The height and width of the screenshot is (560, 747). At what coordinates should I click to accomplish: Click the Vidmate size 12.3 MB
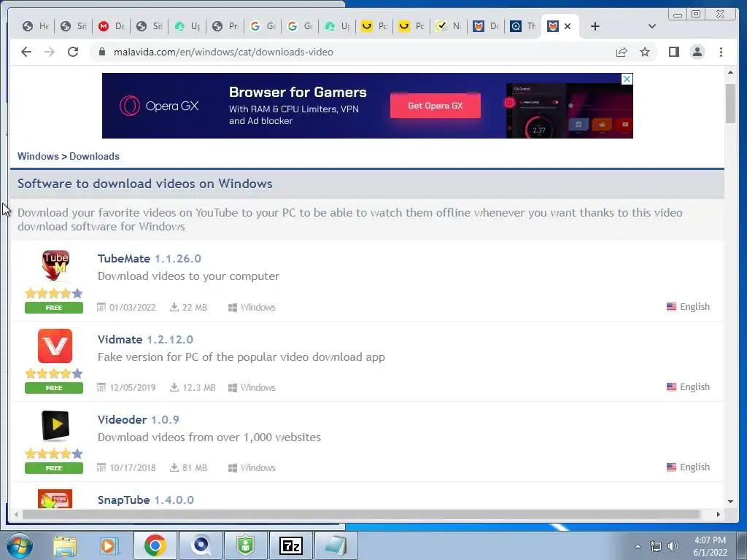click(x=193, y=388)
